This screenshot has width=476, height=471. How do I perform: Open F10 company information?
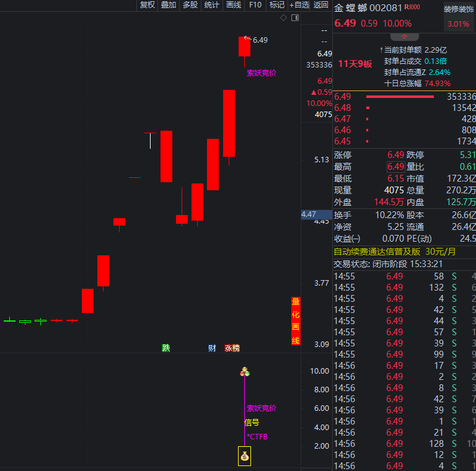255,5
